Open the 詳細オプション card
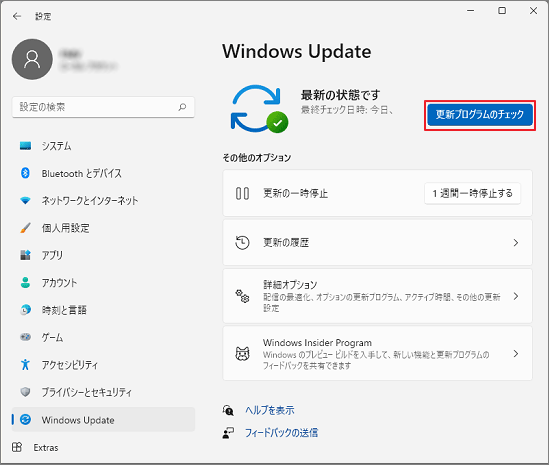Screen dimensions: 549x465 point(377,296)
